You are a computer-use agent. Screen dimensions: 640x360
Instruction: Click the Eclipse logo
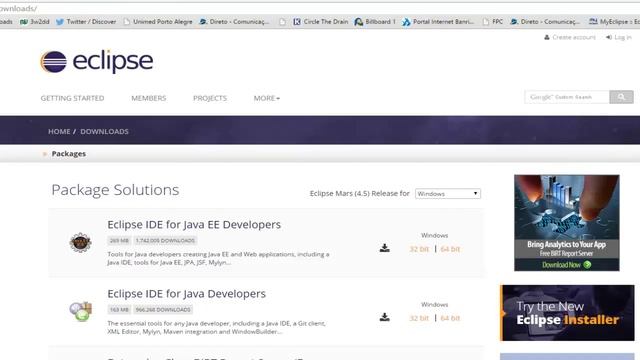(96, 62)
